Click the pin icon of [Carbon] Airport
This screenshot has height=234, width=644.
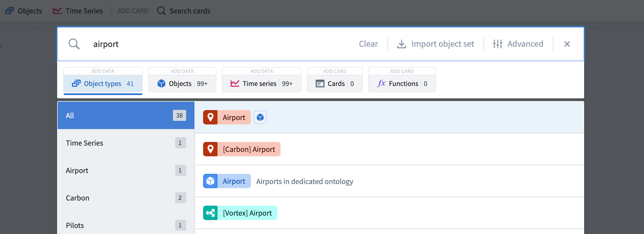click(210, 149)
